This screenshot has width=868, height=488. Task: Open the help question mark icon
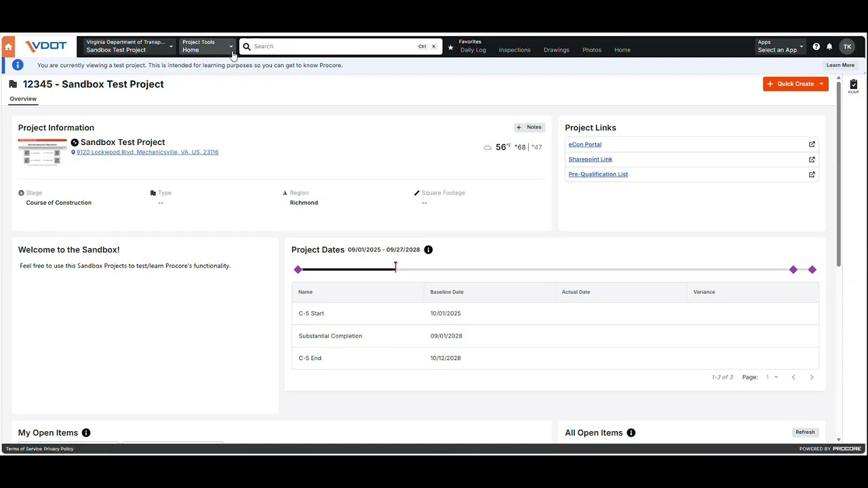click(816, 47)
